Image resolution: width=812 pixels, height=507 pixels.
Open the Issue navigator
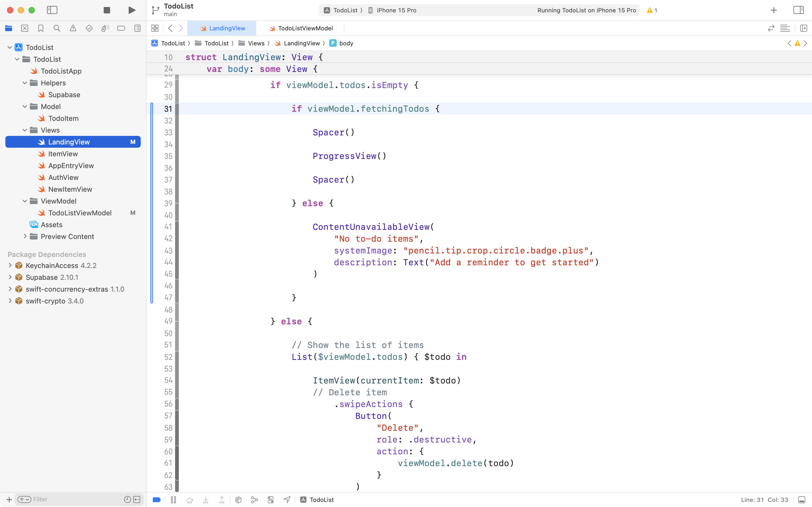(x=73, y=28)
